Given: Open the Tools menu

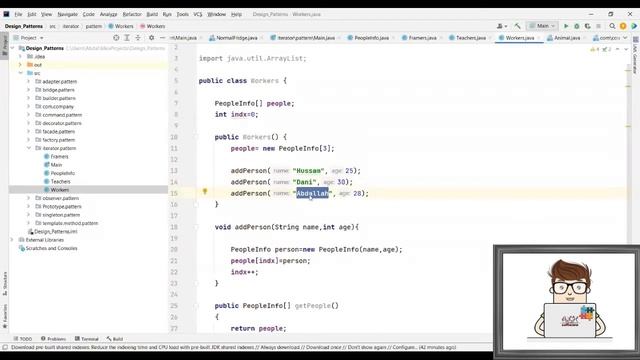Looking at the screenshot, I should tap(182, 14).
